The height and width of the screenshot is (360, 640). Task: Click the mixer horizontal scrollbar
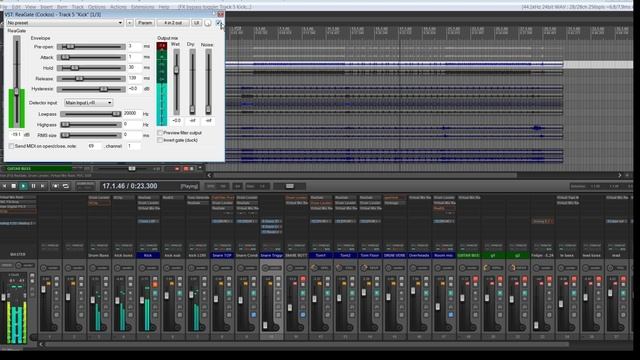tap(307, 344)
